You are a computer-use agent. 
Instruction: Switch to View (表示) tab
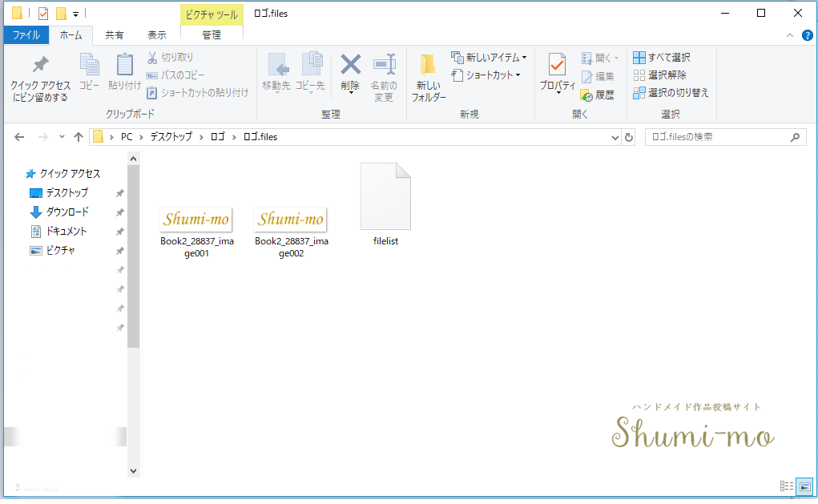click(156, 35)
